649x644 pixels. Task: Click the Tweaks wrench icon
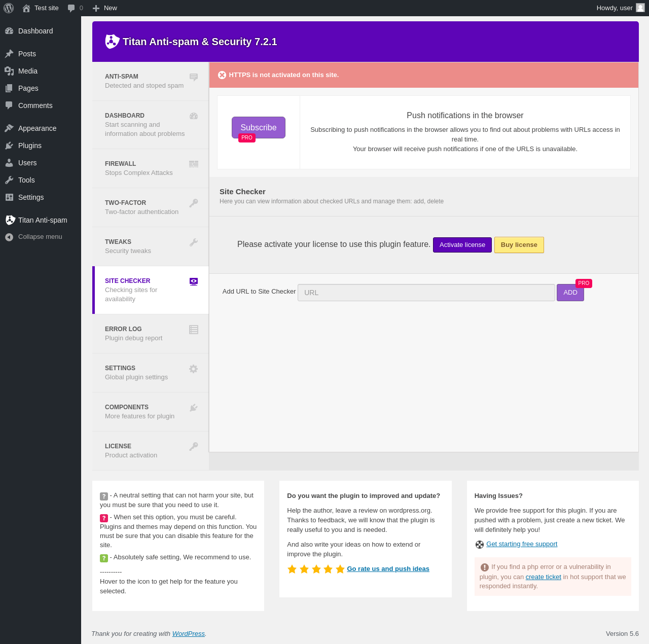click(194, 242)
